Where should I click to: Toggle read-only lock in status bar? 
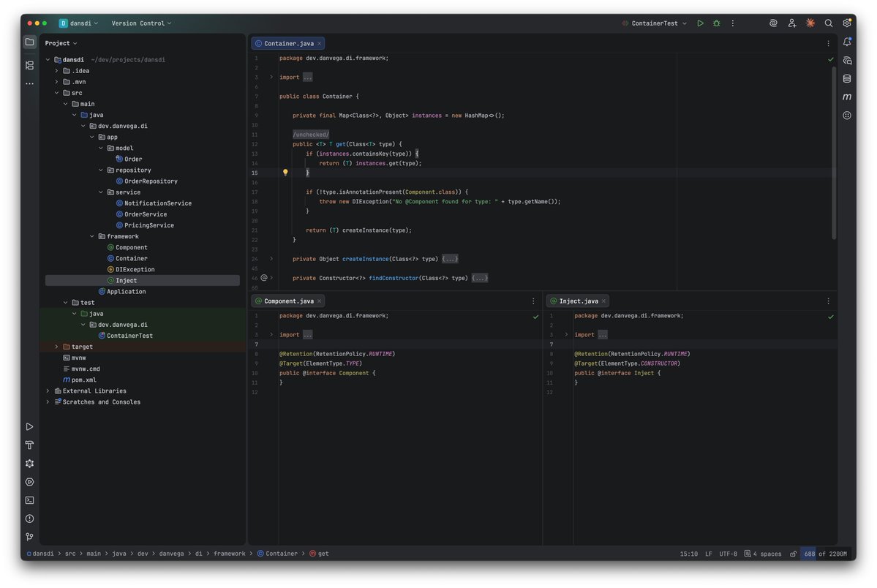[x=793, y=554]
